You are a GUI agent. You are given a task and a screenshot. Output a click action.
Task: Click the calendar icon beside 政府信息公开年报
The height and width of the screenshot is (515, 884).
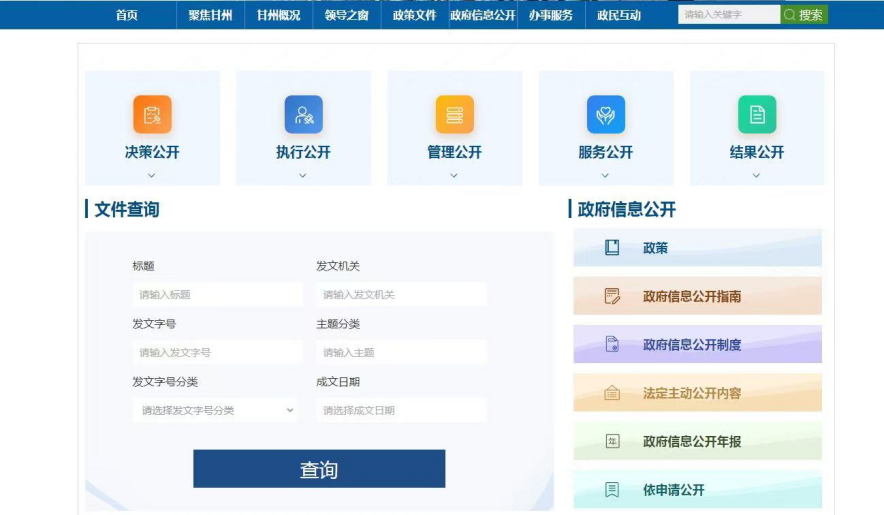click(612, 441)
